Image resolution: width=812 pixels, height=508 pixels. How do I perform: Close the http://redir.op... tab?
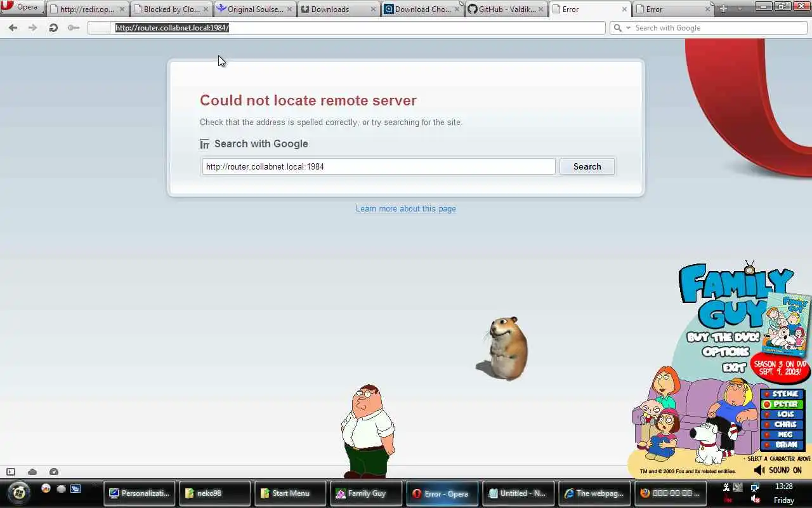122,10
